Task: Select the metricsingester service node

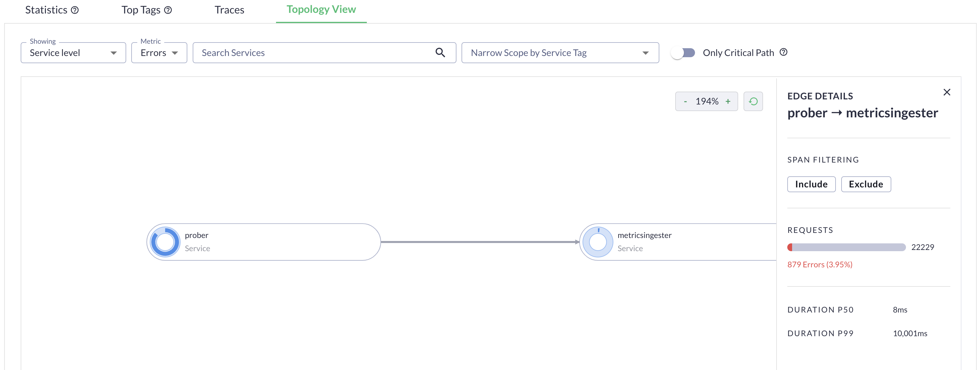Action: (x=678, y=242)
